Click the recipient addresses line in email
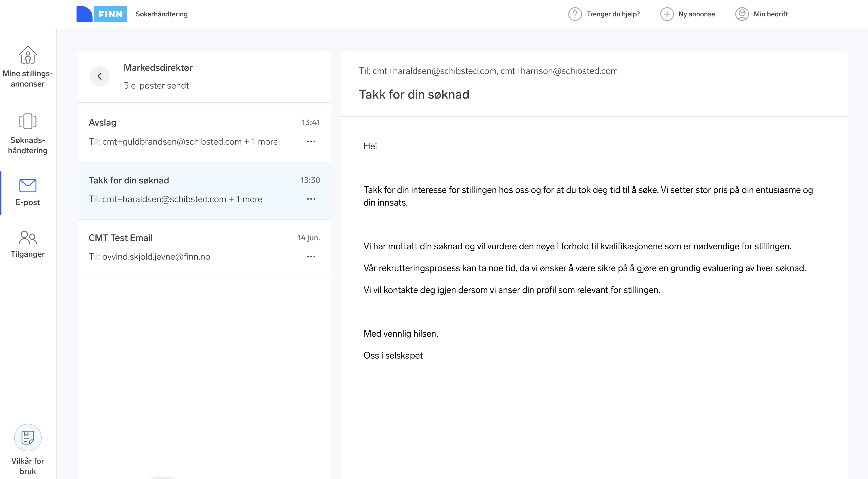The width and height of the screenshot is (868, 479). pyautogui.click(x=488, y=71)
